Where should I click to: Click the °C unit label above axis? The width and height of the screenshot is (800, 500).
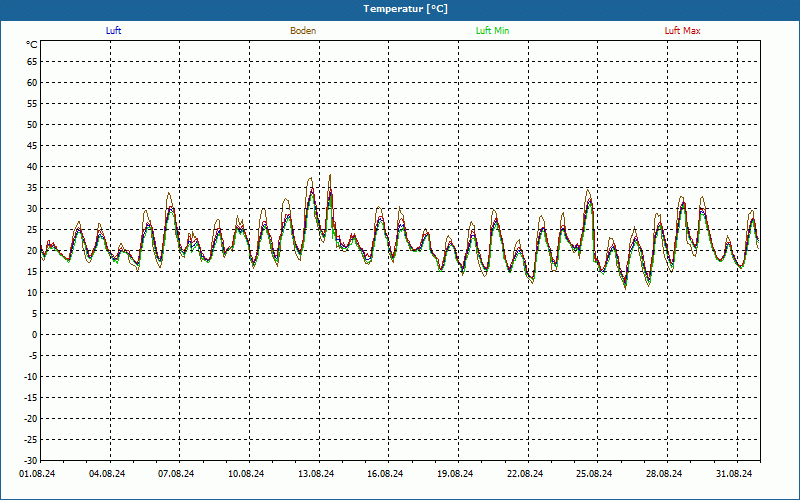32,45
